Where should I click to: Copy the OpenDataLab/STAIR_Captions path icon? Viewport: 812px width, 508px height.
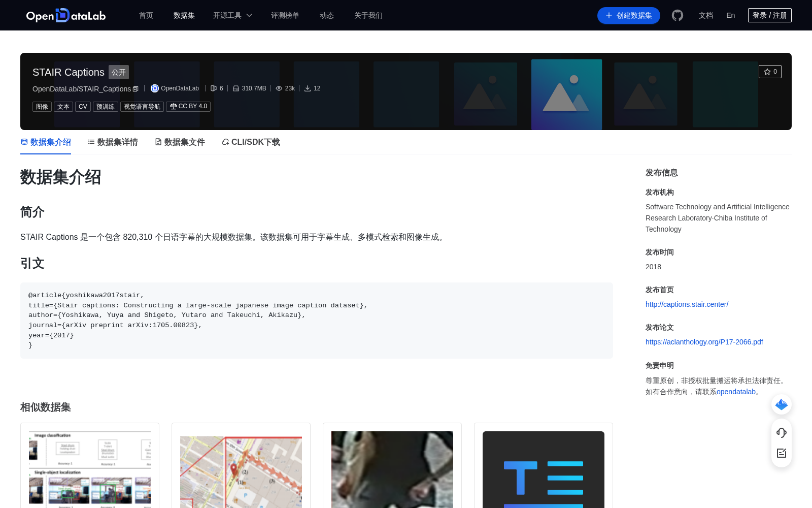pos(136,89)
